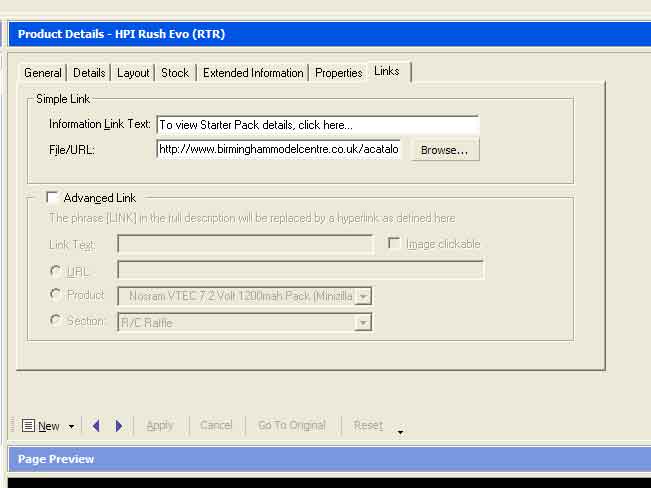Open the Product dropdown list
The width and height of the screenshot is (651, 488).
coord(364,296)
